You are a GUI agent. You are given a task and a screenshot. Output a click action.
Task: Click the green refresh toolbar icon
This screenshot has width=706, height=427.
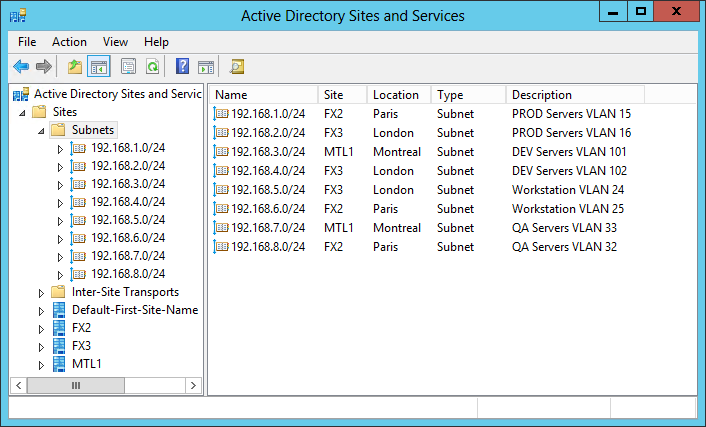(x=153, y=67)
